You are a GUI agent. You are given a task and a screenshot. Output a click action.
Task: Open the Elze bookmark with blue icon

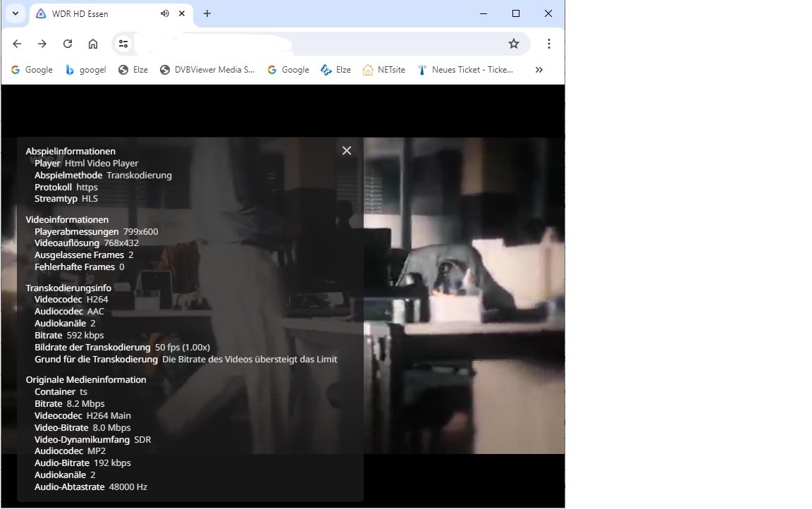coord(336,70)
